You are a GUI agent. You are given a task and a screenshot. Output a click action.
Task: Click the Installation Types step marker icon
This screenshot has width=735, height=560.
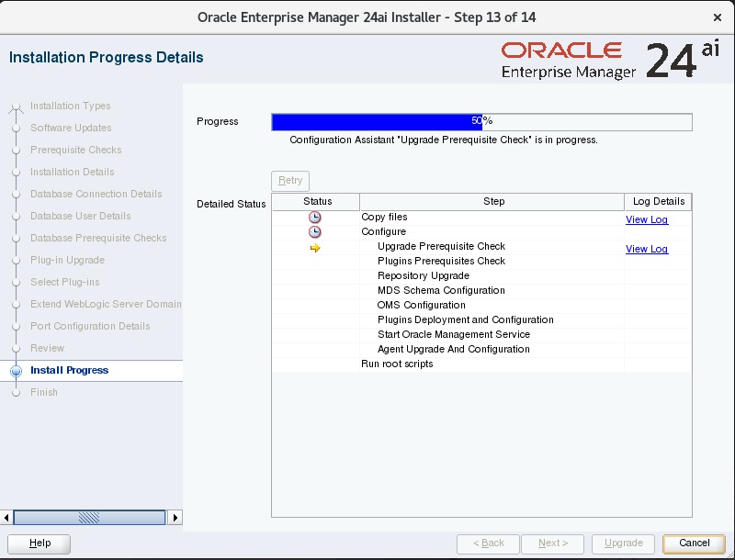16,107
